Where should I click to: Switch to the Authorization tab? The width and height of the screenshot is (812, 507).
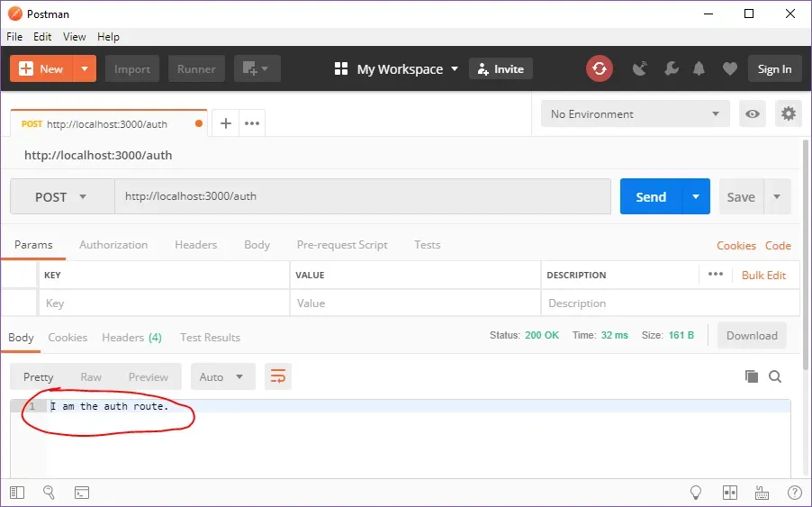point(113,245)
